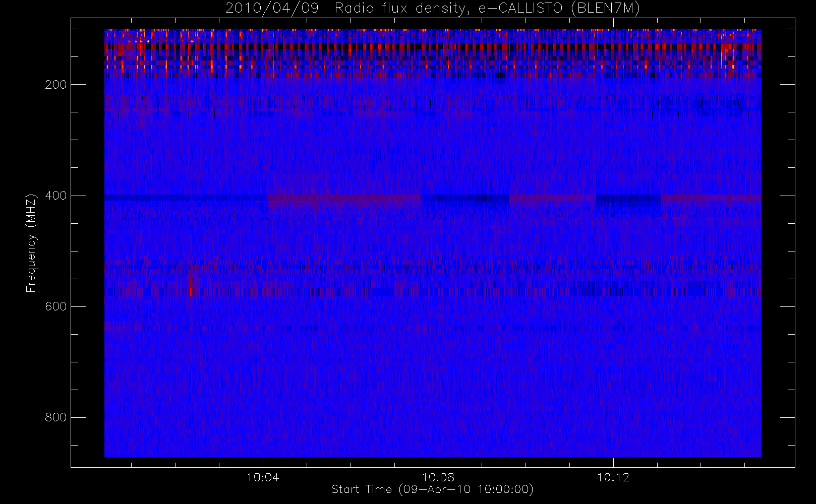Click the 'Frequency (MHZ)' y-axis label

coord(31,243)
